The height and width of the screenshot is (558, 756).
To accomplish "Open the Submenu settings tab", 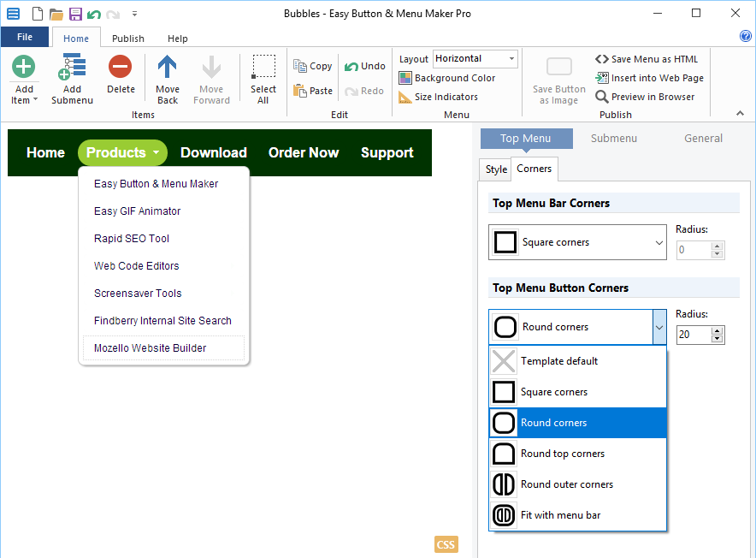I will [x=613, y=139].
